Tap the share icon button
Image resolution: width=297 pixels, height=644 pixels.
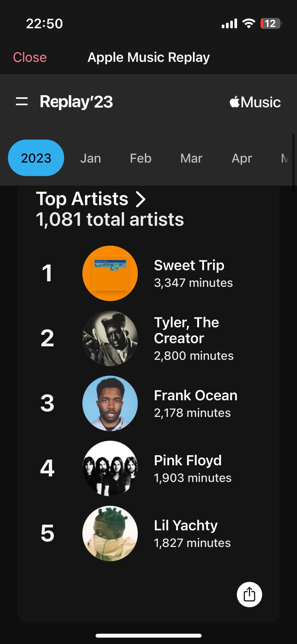pos(249,594)
